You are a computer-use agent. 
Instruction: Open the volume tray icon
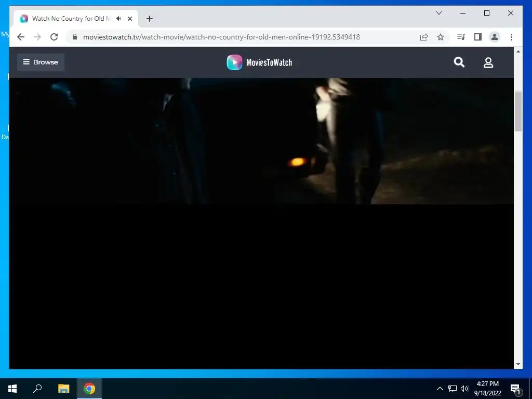pos(464,389)
